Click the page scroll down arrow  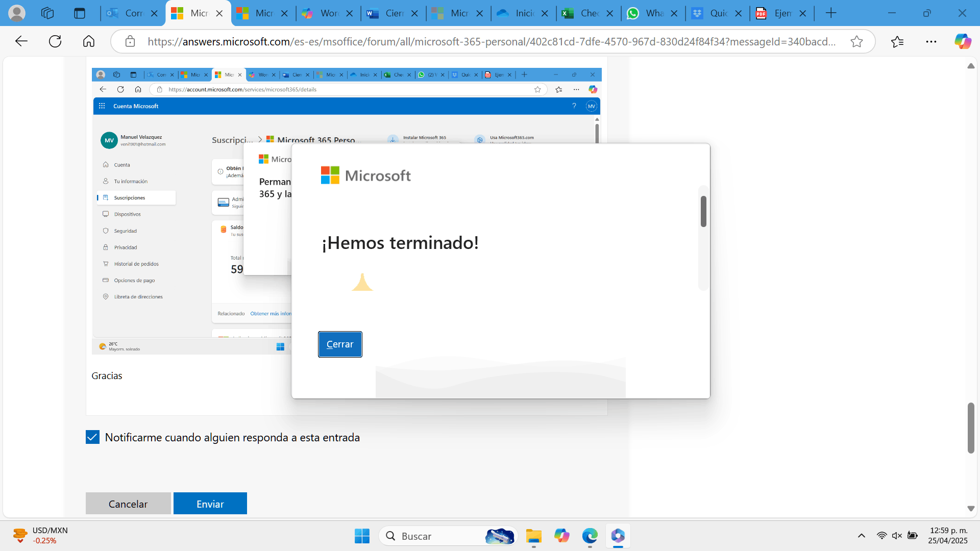pyautogui.click(x=971, y=509)
